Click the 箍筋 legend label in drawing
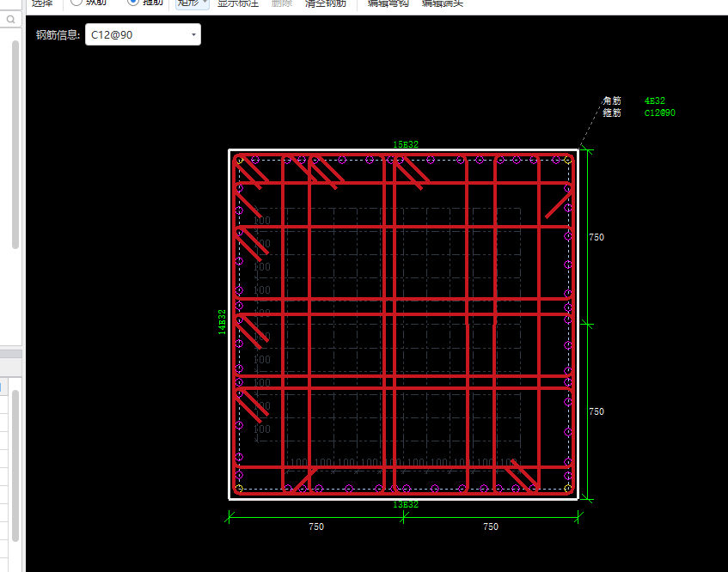Image resolution: width=728 pixels, height=572 pixels. tap(612, 113)
